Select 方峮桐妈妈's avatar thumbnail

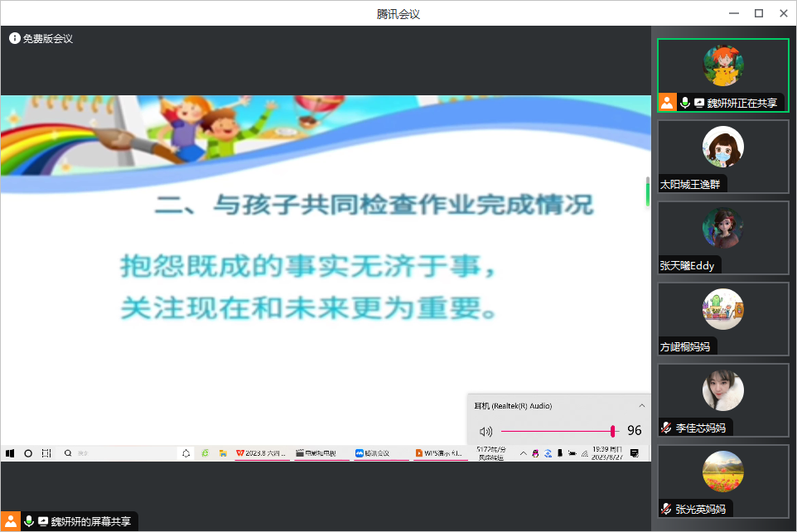[722, 309]
